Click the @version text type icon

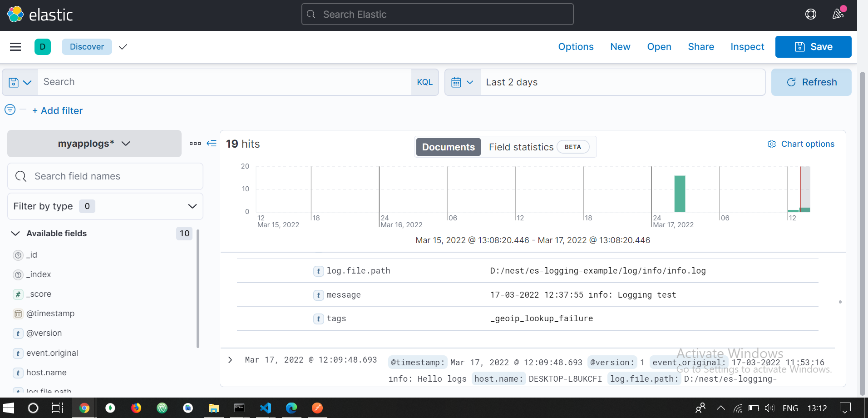(x=18, y=333)
